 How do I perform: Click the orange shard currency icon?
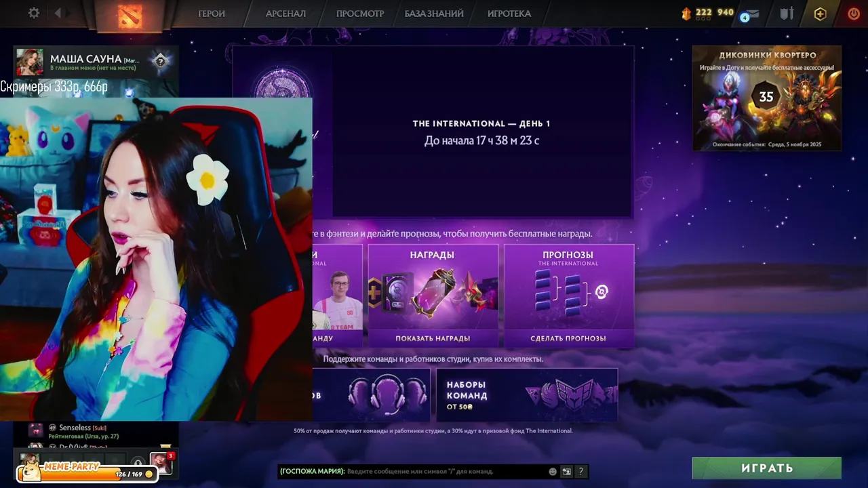coord(686,13)
